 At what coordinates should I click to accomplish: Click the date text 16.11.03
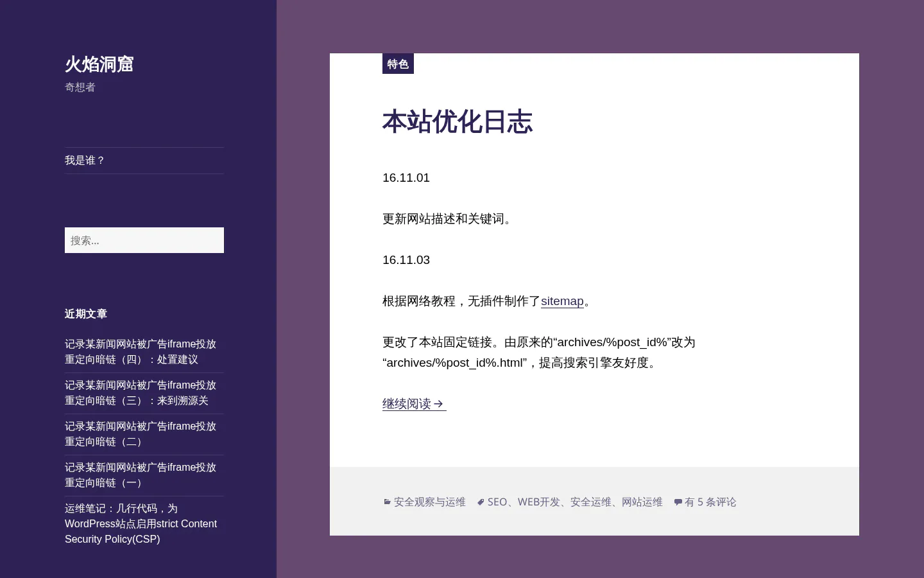[x=406, y=260]
